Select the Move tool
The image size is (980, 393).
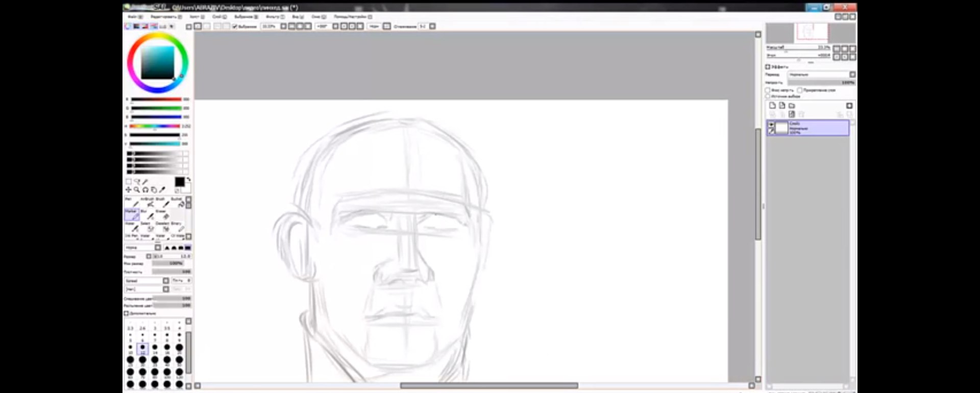pyautogui.click(x=128, y=190)
